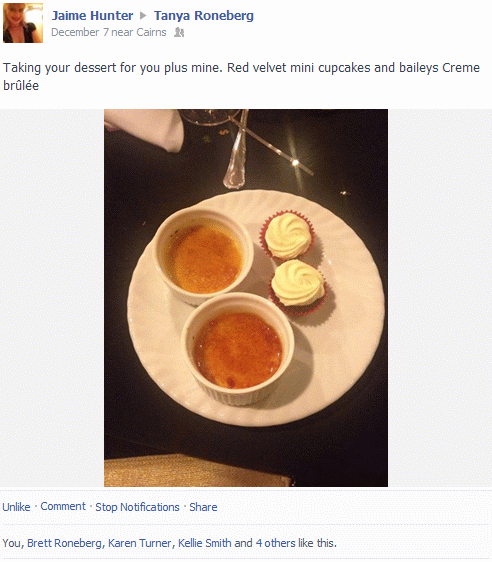Toggle Stop Notifications for this post
492x562 pixels.
[x=137, y=507]
